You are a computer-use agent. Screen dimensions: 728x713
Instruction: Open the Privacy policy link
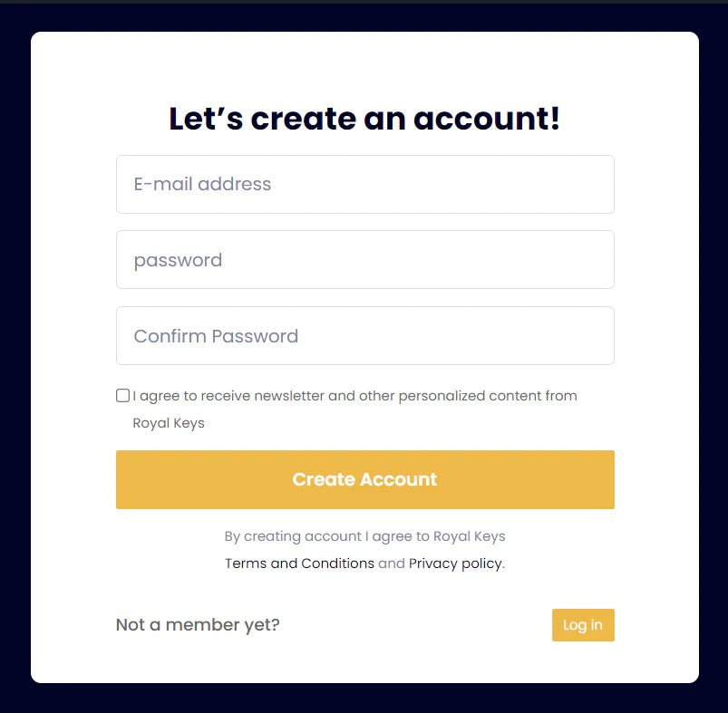(455, 564)
